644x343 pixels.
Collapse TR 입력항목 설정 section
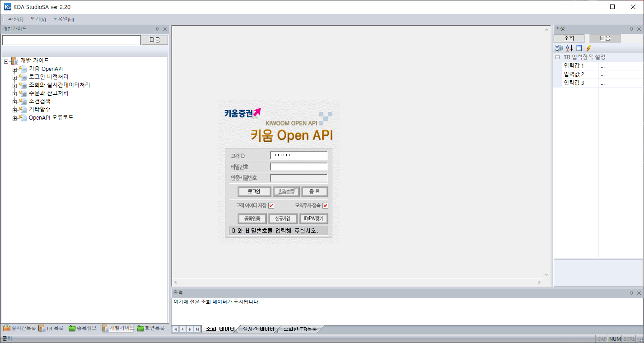(x=558, y=57)
